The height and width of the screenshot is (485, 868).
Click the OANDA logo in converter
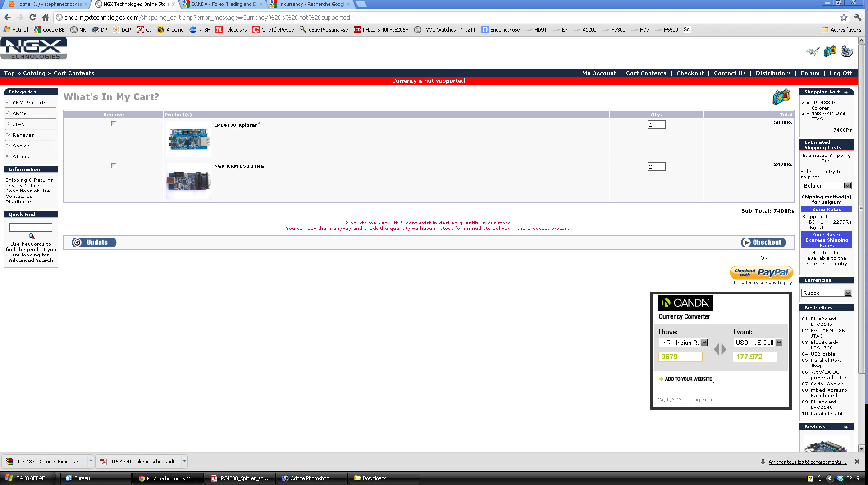[685, 303]
